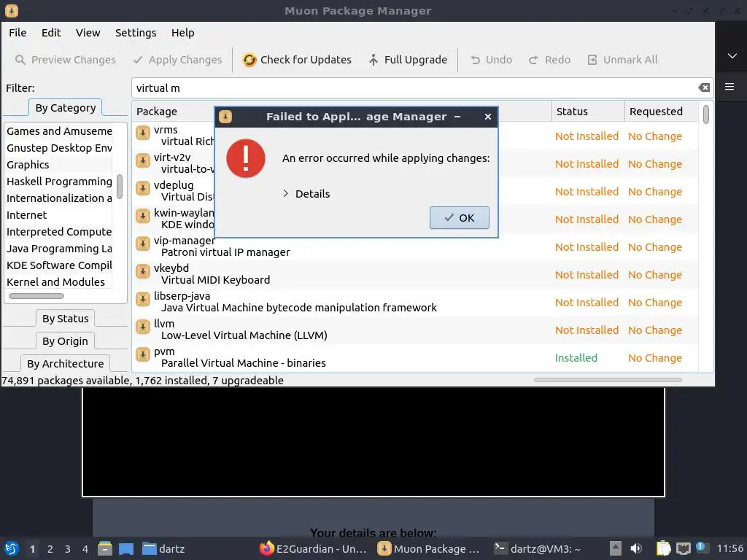747x560 pixels.
Task: Click the Undo toolbar button
Action: point(491,60)
